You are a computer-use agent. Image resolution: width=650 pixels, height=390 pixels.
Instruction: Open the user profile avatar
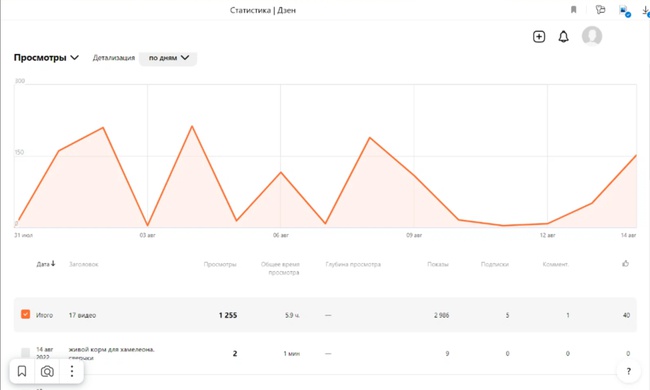592,36
